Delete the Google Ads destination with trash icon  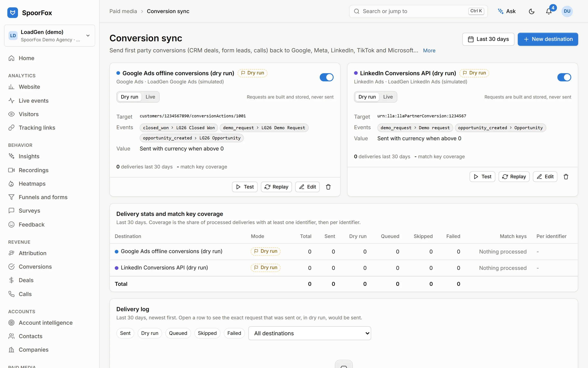point(328,187)
